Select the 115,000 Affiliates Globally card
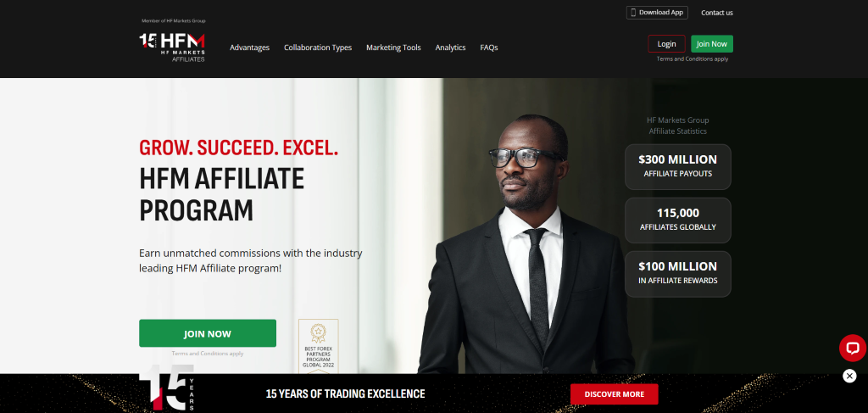This screenshot has height=413, width=868. click(677, 220)
